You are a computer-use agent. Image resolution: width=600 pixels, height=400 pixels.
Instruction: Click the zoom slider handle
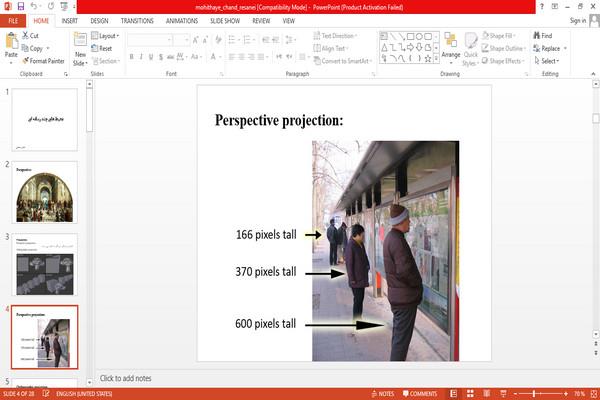point(534,393)
